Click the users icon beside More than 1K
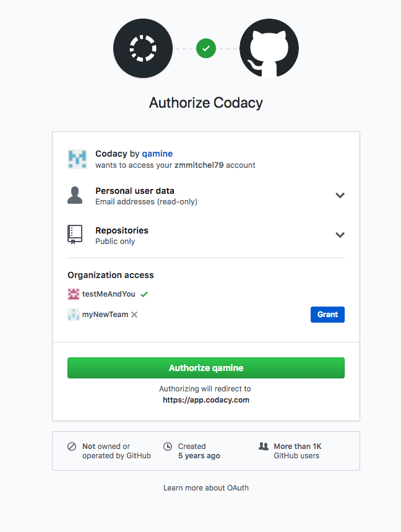 pos(263,447)
